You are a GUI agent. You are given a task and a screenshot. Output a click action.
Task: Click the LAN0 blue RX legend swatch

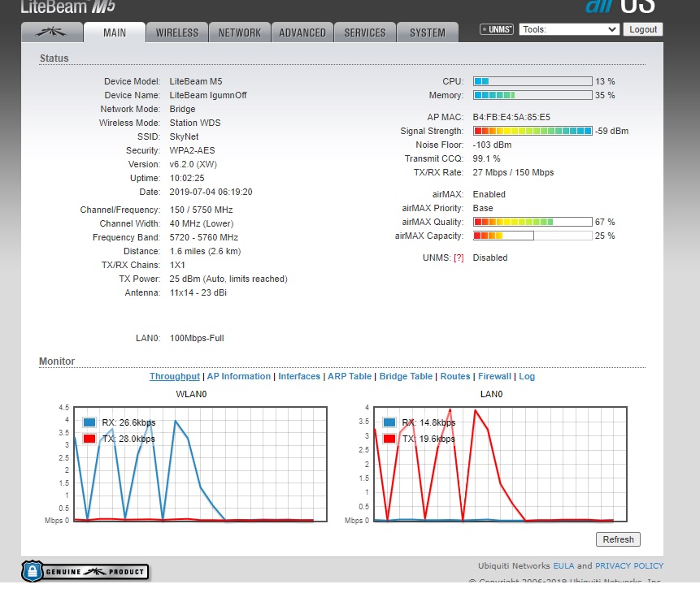(x=389, y=422)
